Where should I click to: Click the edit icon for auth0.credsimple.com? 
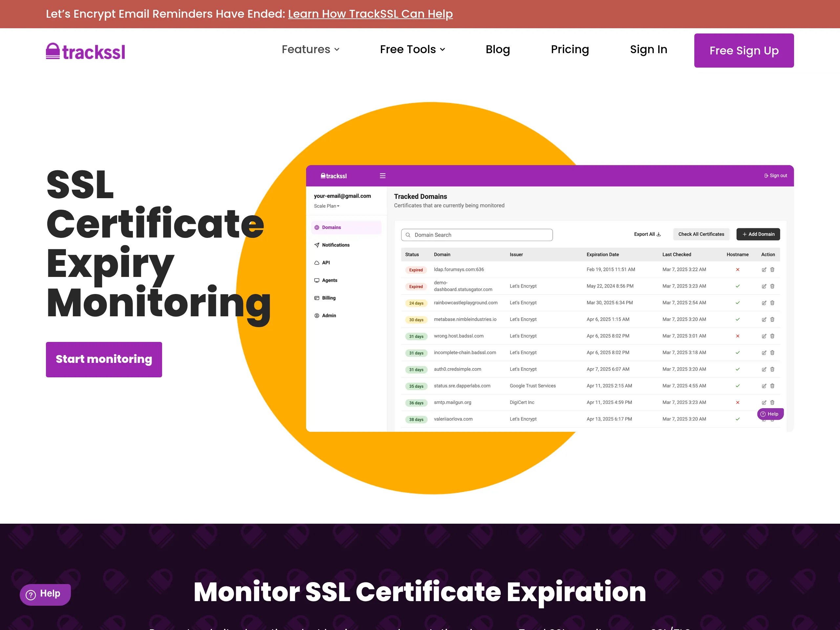coord(764,369)
